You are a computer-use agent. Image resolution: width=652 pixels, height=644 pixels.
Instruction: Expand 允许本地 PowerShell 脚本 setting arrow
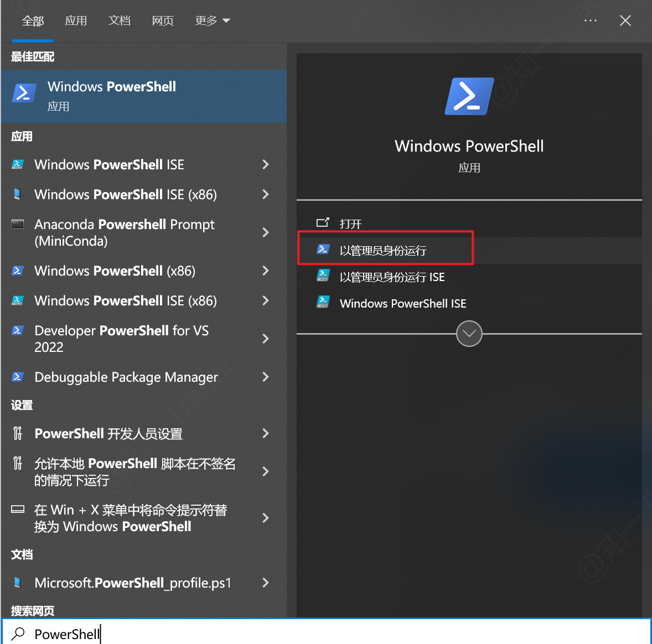(x=266, y=471)
